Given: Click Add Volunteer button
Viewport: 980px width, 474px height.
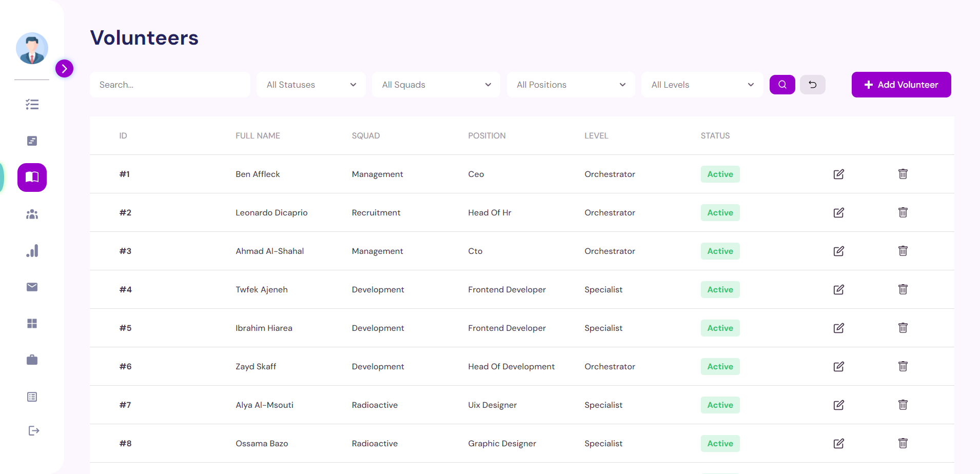Looking at the screenshot, I should click(900, 84).
